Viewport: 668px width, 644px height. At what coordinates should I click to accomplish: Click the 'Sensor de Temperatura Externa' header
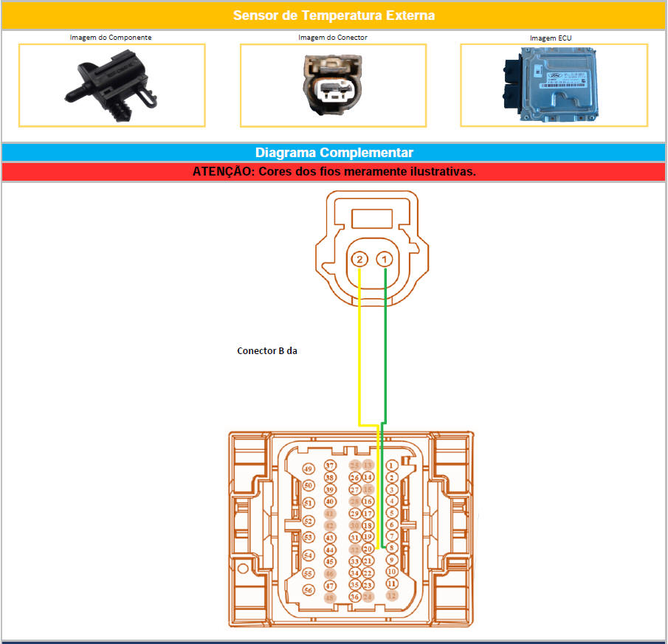[334, 15]
